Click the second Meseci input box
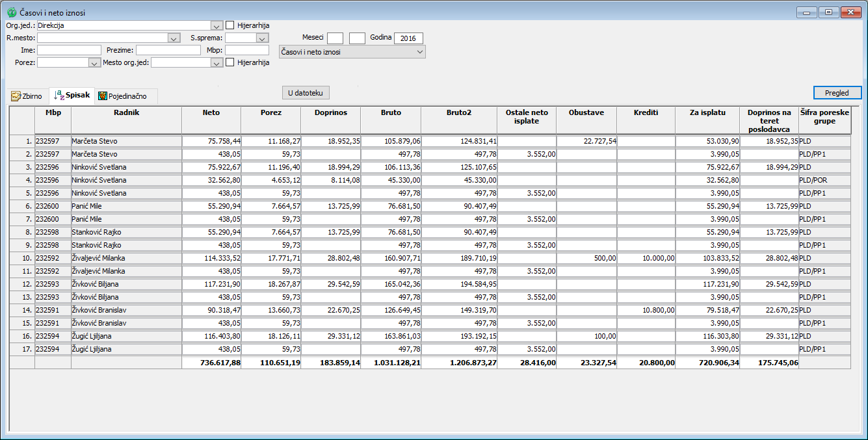The width and height of the screenshot is (868, 440). pos(358,38)
